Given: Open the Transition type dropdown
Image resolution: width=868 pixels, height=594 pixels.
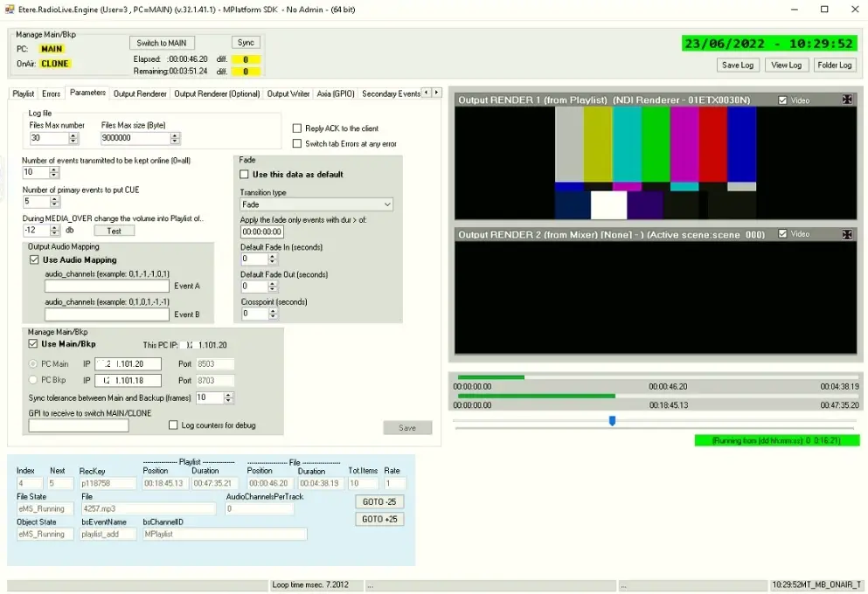Looking at the screenshot, I should [x=386, y=204].
